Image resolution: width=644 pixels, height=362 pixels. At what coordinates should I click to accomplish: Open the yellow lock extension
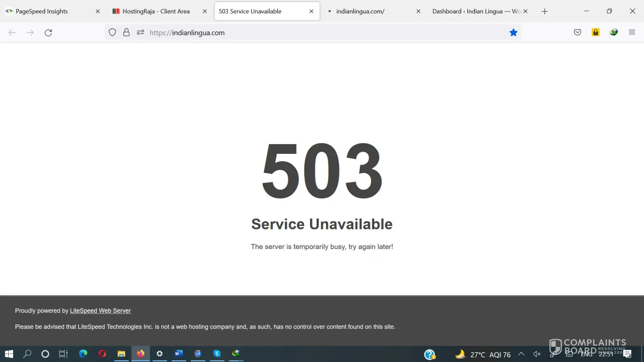pos(595,32)
